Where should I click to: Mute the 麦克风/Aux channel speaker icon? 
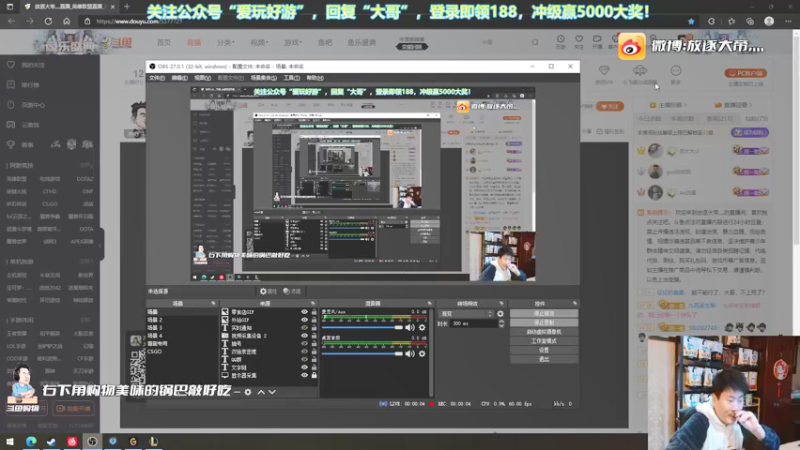point(410,328)
